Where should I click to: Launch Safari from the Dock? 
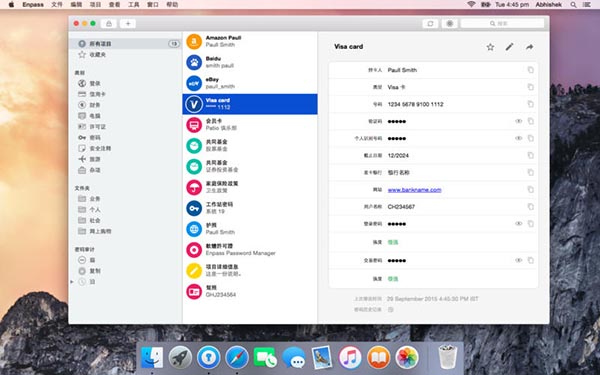[x=237, y=357]
